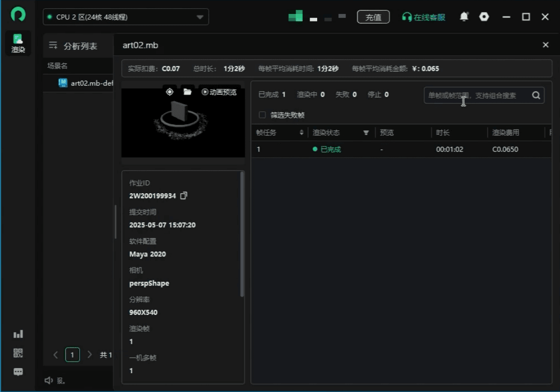Screen dimensions: 560x392
Task: Open the 渲染状态 filter funnel
Action: click(366, 133)
